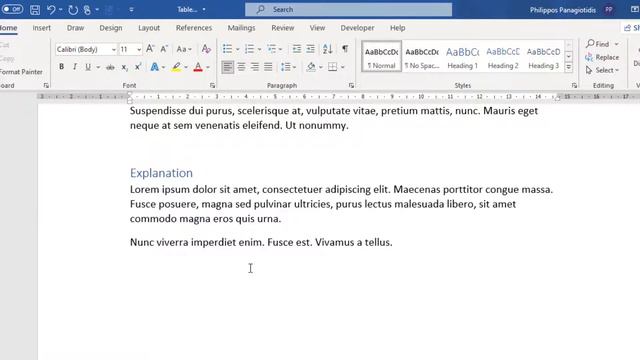Open the Select dropdown in Editing
The height and width of the screenshot is (360, 640).
pos(602,70)
